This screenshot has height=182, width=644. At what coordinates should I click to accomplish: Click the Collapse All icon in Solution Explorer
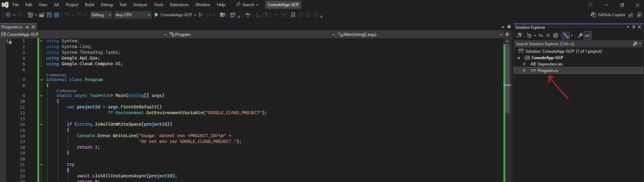coord(548,35)
